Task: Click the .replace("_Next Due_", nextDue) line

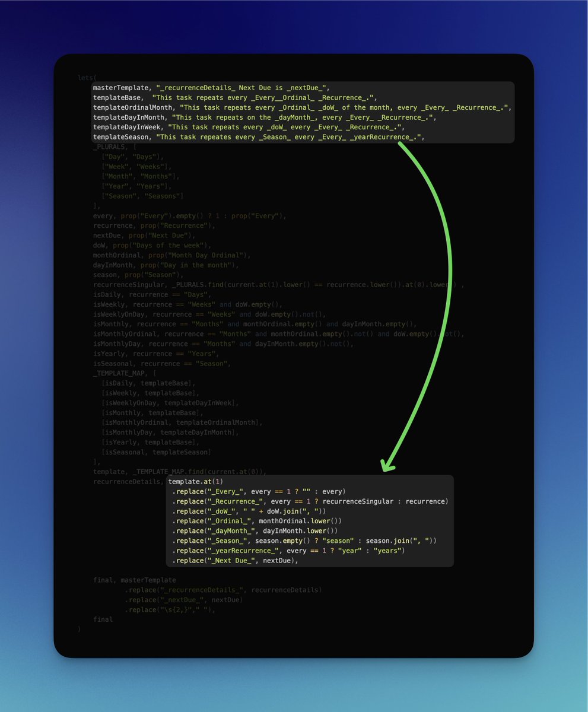Action: (235, 560)
